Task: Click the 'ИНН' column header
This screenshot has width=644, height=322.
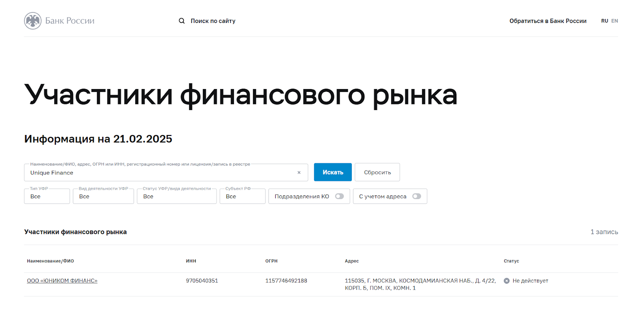Action: point(191,261)
